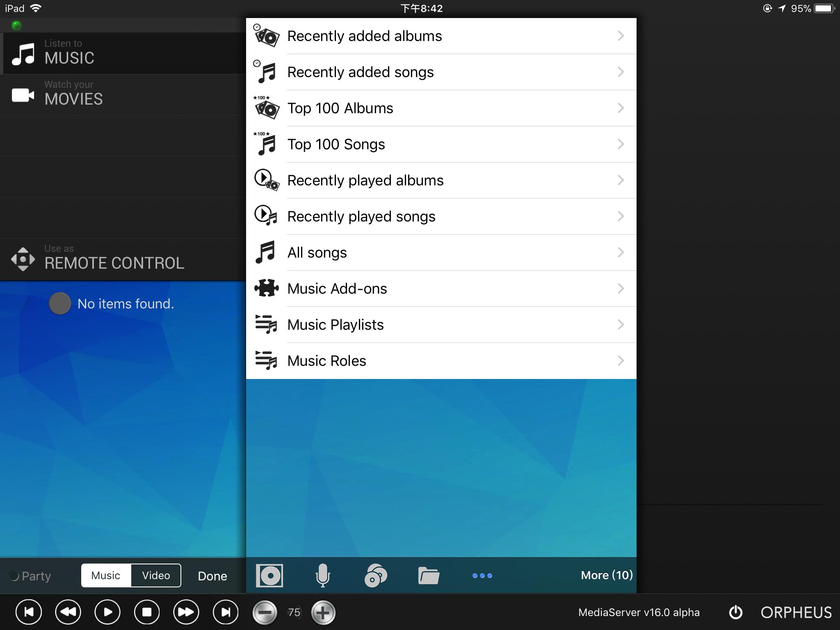Click the Music Playlists icon

click(266, 324)
